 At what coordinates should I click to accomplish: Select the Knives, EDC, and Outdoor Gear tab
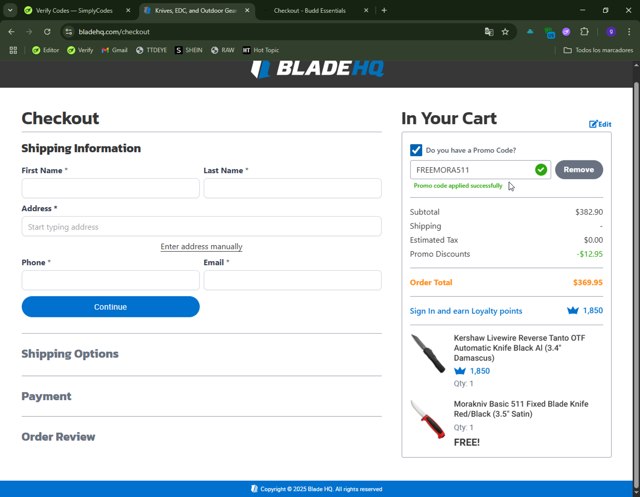point(195,11)
